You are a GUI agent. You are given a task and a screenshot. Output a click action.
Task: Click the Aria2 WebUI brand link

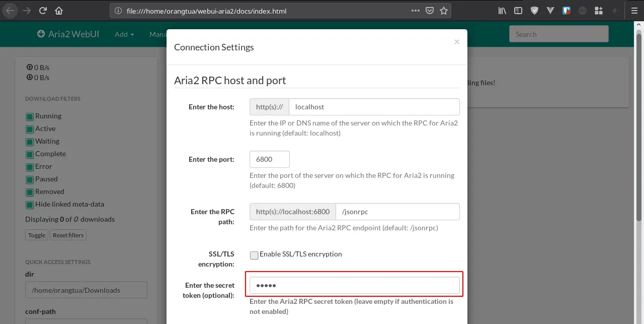pos(68,34)
